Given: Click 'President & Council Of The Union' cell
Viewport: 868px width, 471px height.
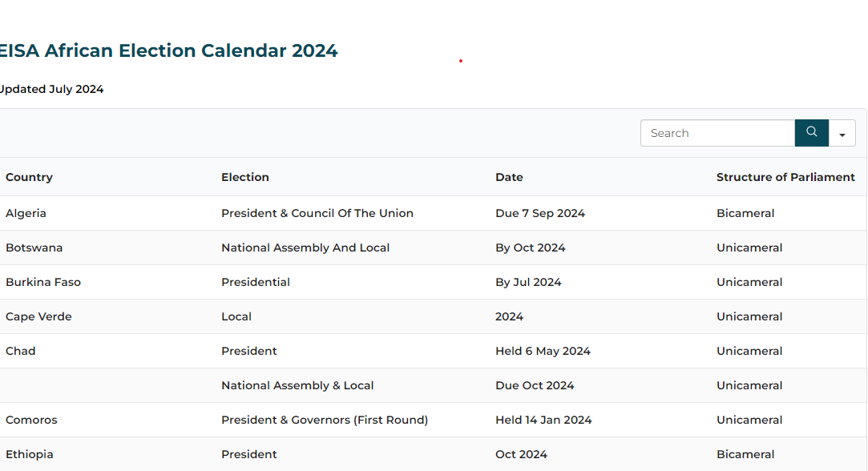Looking at the screenshot, I should pos(317,213).
